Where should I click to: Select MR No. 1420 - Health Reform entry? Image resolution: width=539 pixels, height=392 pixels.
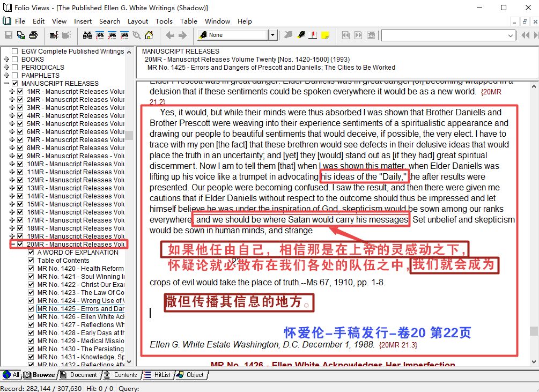pos(80,269)
